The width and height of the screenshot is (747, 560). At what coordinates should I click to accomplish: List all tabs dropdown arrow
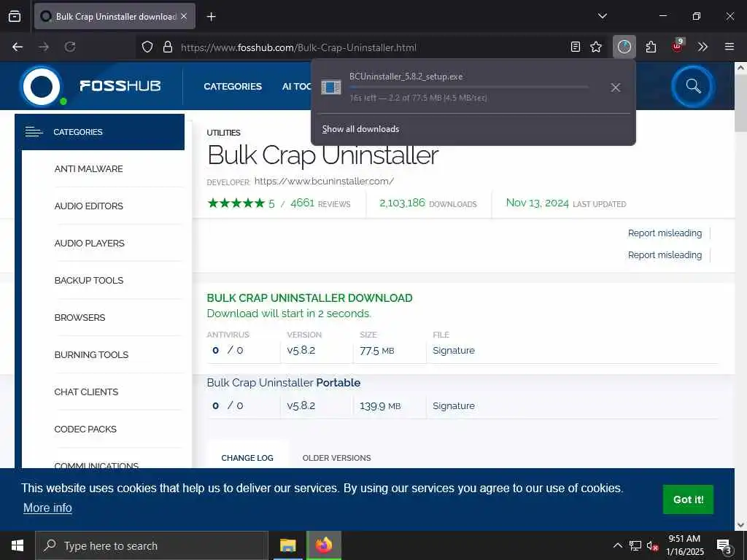[602, 16]
